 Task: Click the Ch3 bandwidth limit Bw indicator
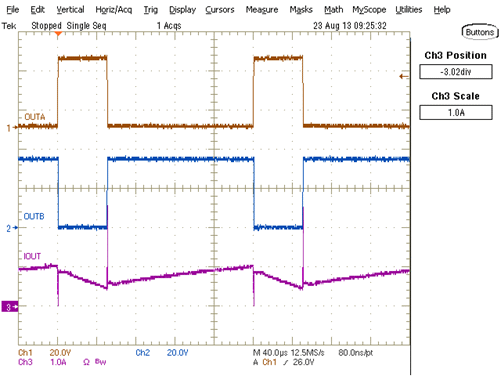pos(101,362)
